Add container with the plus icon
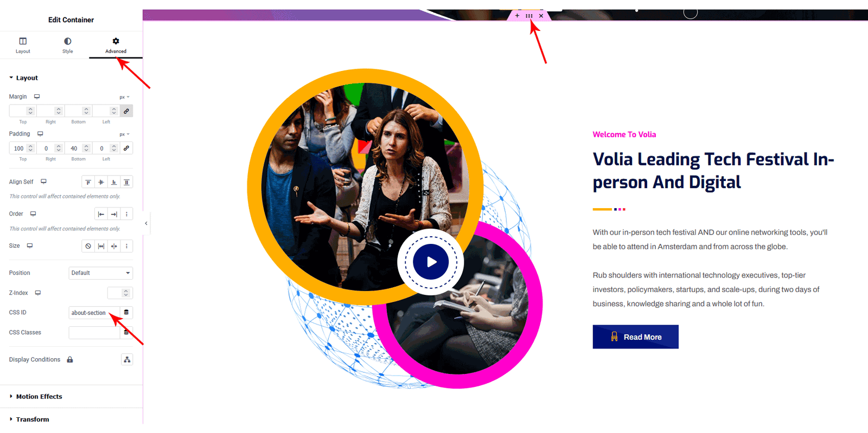This screenshot has height=433, width=868. [517, 16]
